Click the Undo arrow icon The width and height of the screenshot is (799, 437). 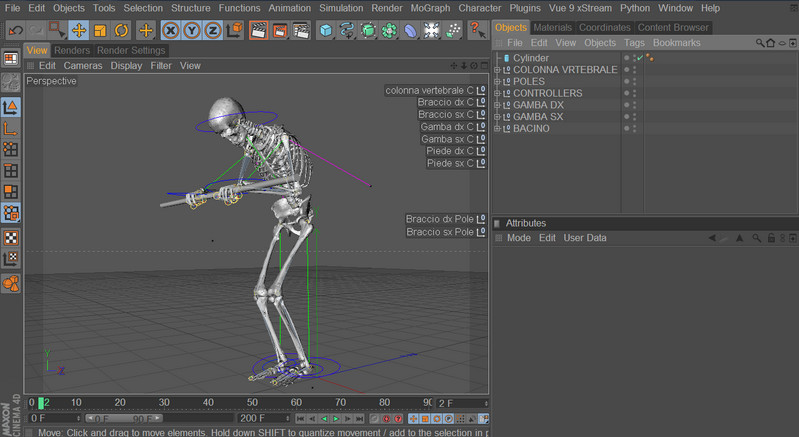[14, 30]
